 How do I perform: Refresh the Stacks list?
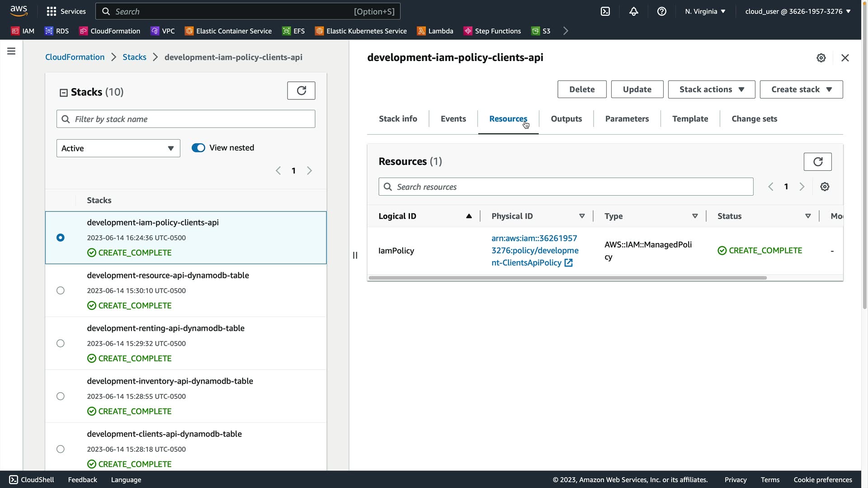click(301, 90)
